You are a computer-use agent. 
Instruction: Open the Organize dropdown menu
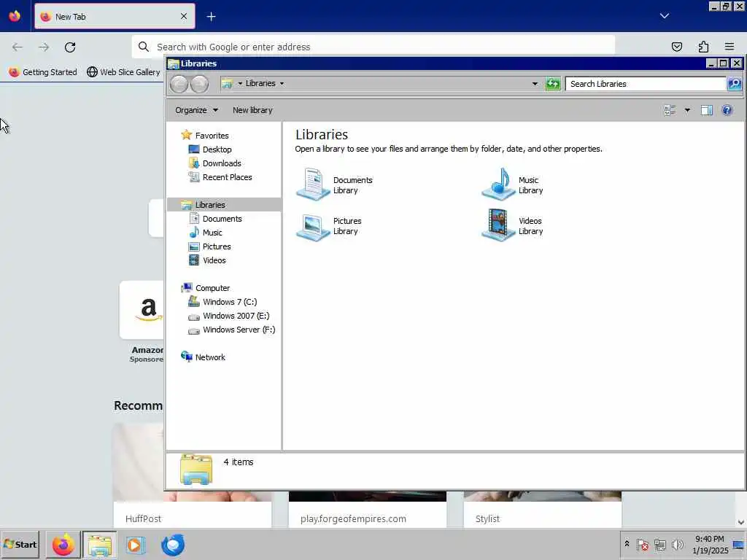(x=196, y=111)
